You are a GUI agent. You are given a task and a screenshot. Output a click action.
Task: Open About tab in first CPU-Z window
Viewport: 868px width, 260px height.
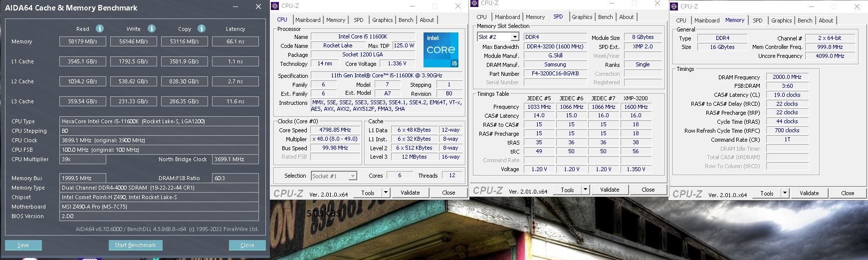(x=427, y=20)
